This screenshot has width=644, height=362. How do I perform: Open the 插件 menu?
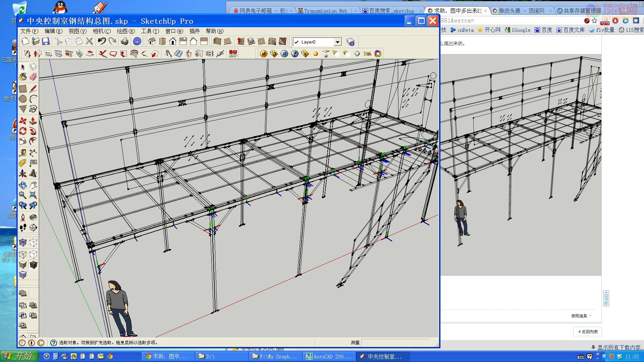click(195, 31)
